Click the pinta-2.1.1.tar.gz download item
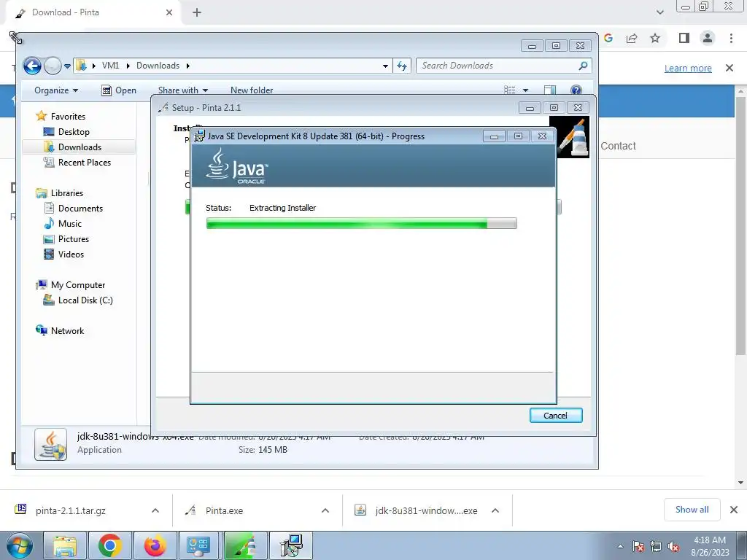The image size is (747, 560). pos(71,510)
